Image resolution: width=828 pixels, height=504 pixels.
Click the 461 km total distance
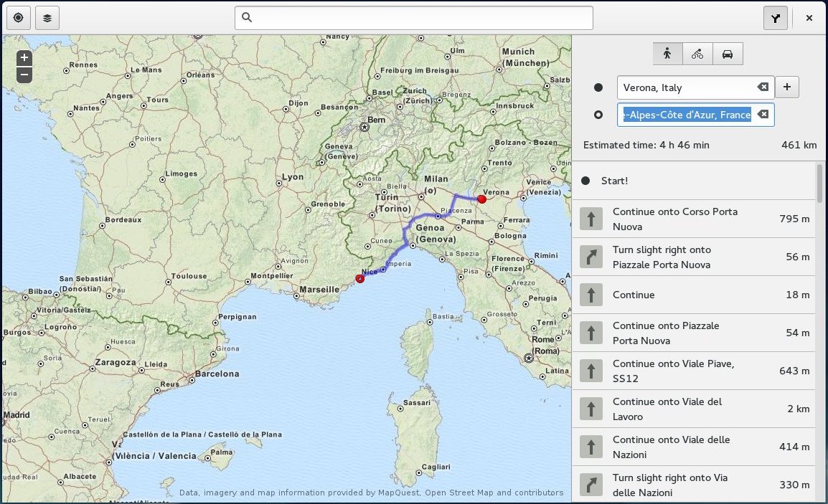coord(799,145)
